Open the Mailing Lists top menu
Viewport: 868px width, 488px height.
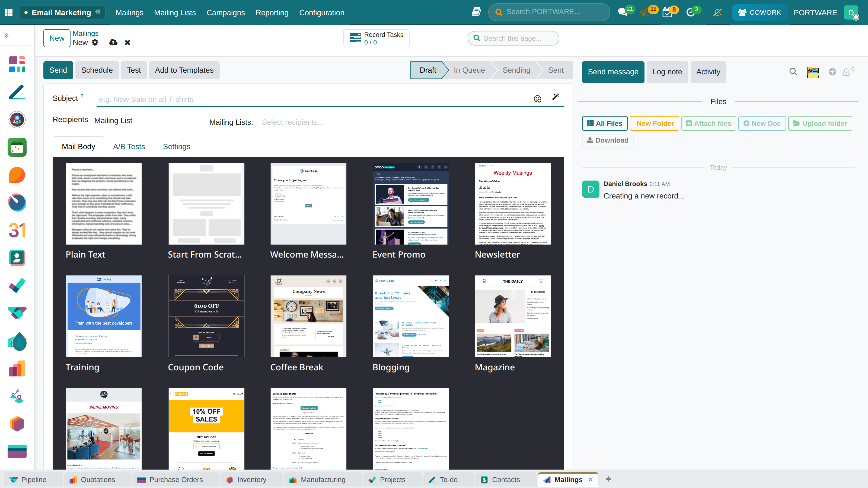[175, 12]
